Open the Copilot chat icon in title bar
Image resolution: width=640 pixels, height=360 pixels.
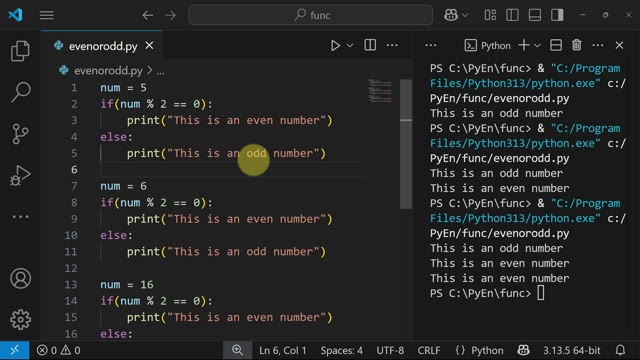point(451,15)
